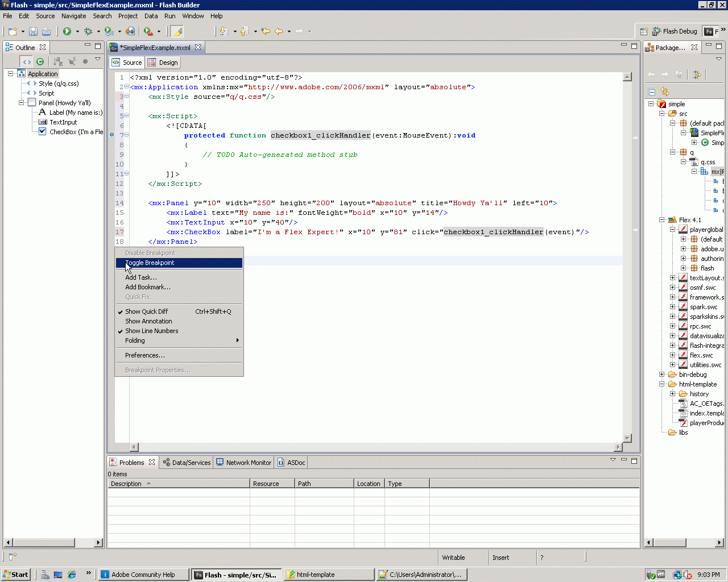Open the Debug button dropdown arrow

point(98,31)
